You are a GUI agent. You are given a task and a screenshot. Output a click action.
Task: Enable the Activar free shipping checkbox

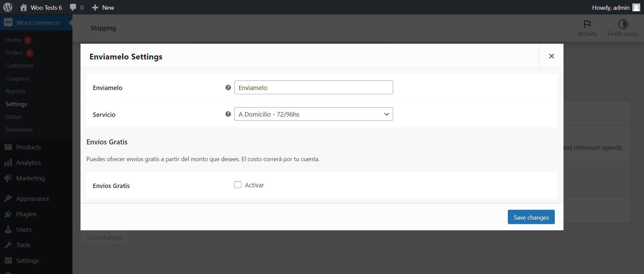pyautogui.click(x=238, y=185)
